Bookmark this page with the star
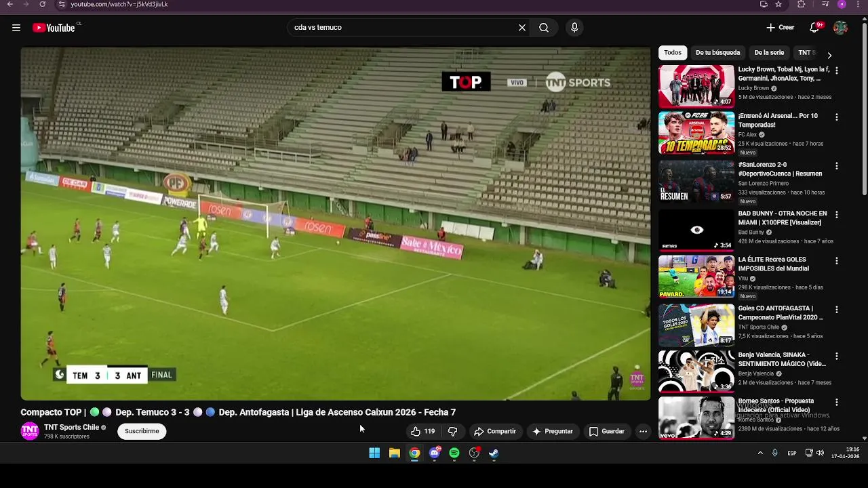 click(778, 4)
